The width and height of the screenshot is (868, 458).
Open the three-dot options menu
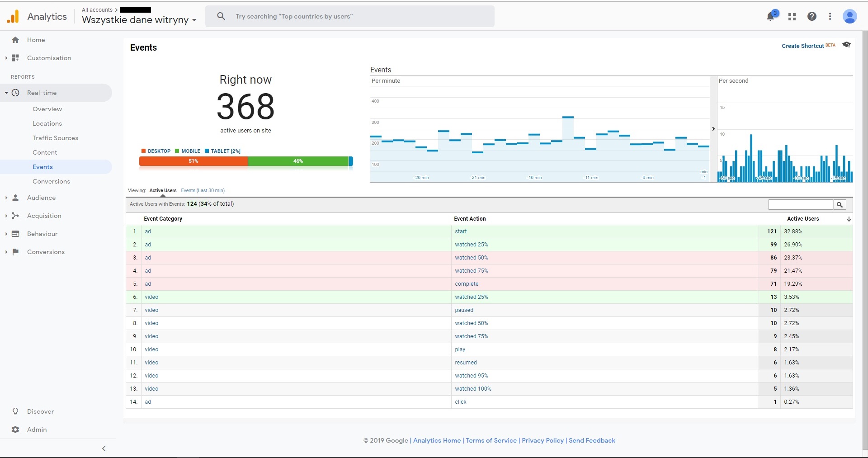coord(830,17)
